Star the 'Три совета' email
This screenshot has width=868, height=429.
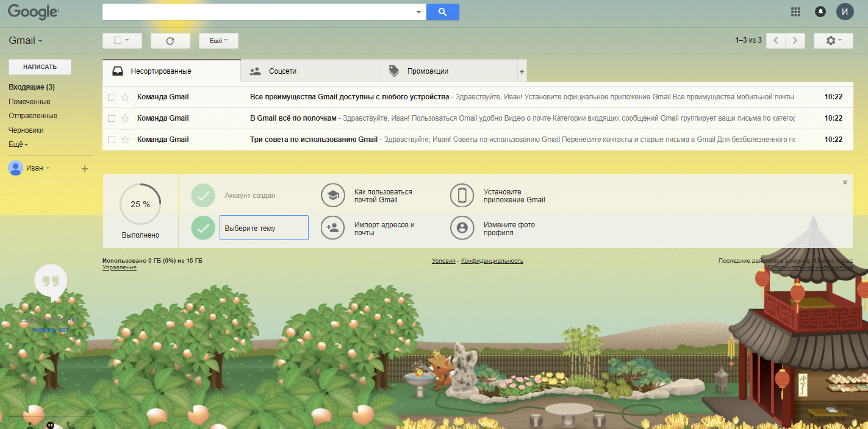point(125,140)
